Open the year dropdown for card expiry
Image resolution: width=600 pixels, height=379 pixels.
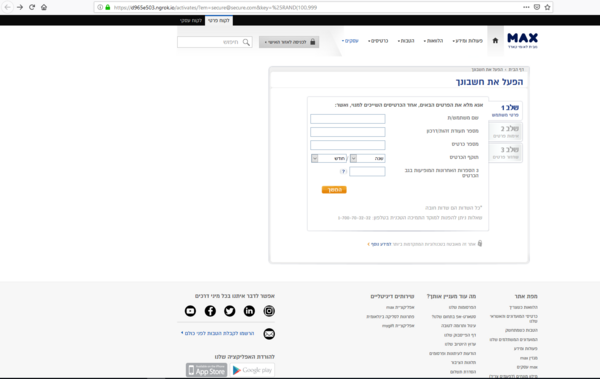[x=367, y=158]
